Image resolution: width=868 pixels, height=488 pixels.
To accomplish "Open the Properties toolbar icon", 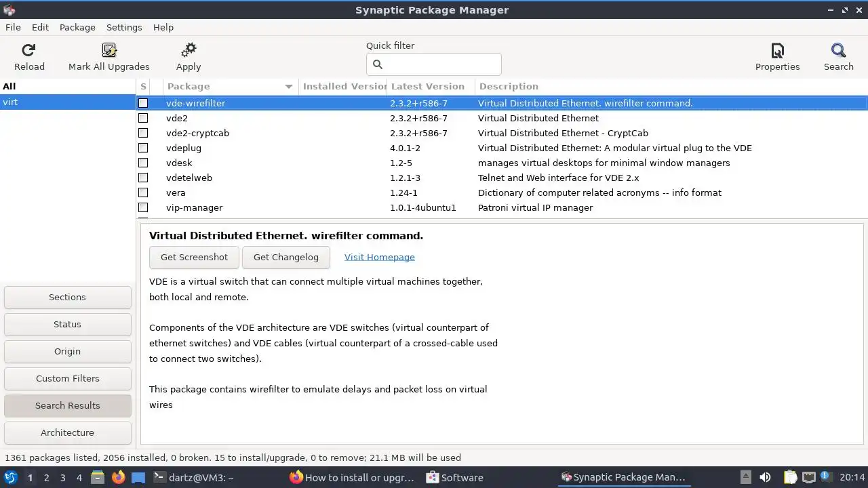I will click(778, 50).
